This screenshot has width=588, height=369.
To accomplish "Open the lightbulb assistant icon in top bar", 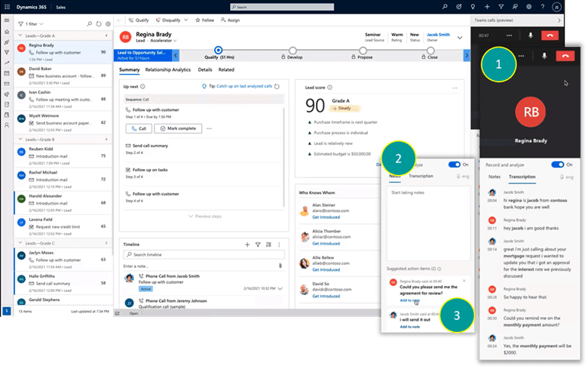I will tap(473, 7).
